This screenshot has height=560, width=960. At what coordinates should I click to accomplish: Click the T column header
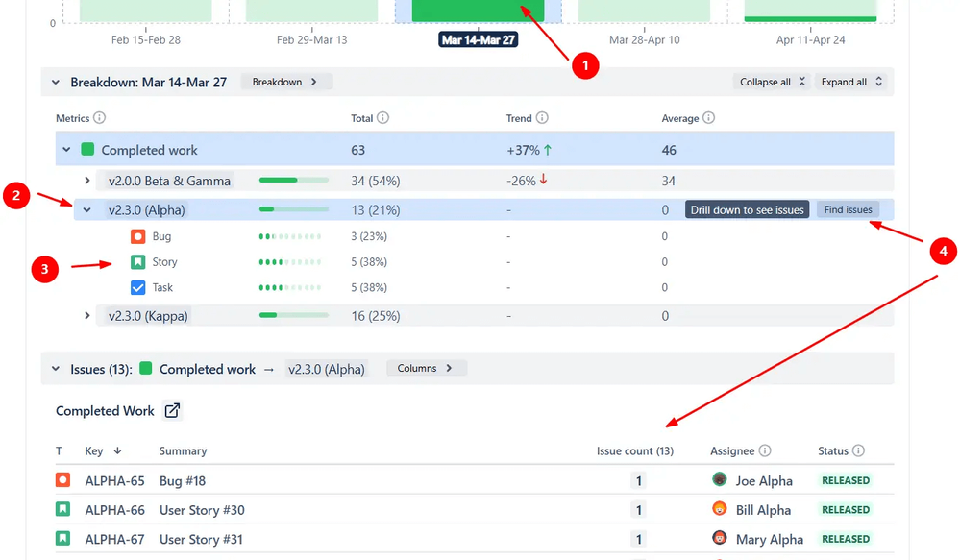59,451
